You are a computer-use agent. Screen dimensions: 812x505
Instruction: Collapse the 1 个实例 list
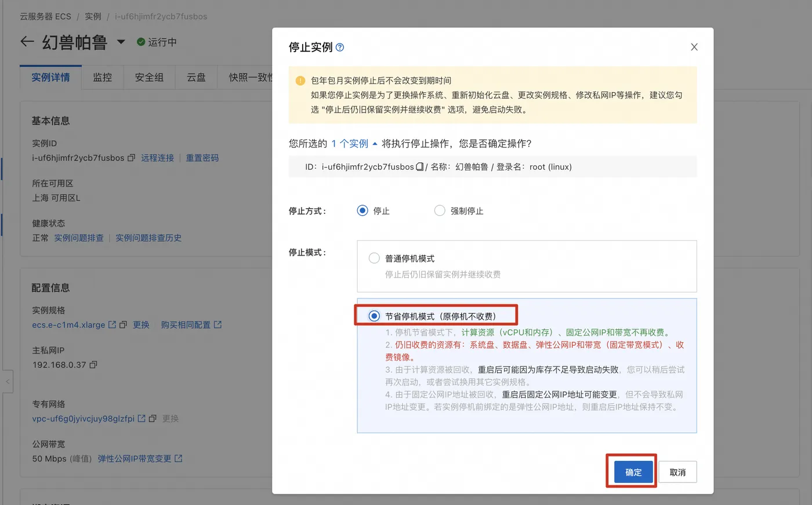(x=354, y=144)
